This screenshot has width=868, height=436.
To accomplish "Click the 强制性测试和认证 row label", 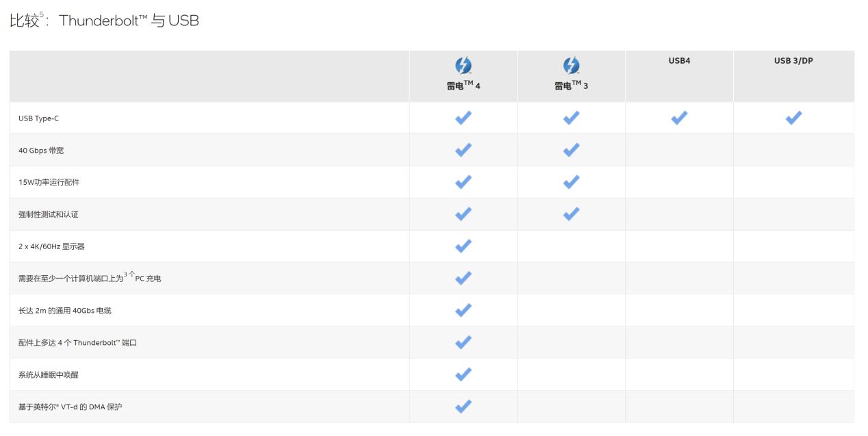I will (49, 214).
